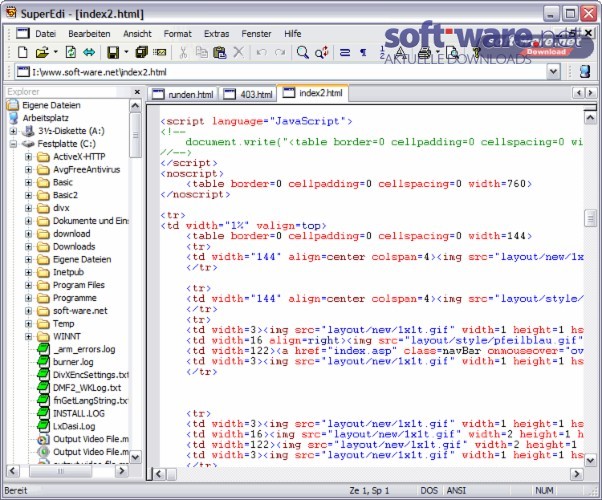602x500 pixels.
Task: Select the burner.log file
Action: tap(73, 362)
